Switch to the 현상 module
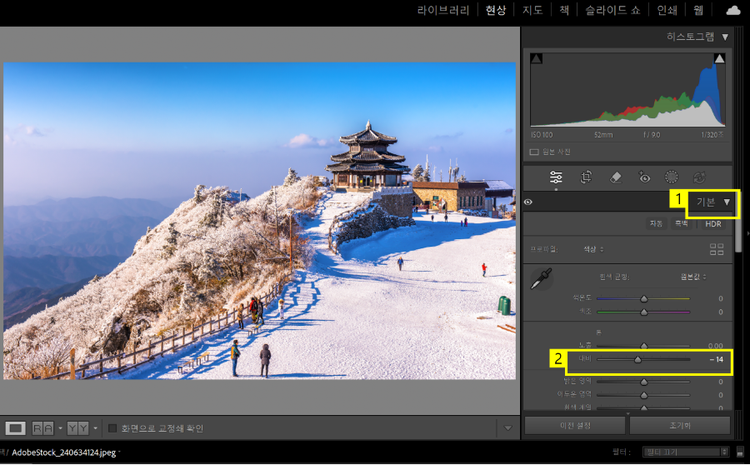Image resolution: width=750 pixels, height=465 pixels. [496, 10]
